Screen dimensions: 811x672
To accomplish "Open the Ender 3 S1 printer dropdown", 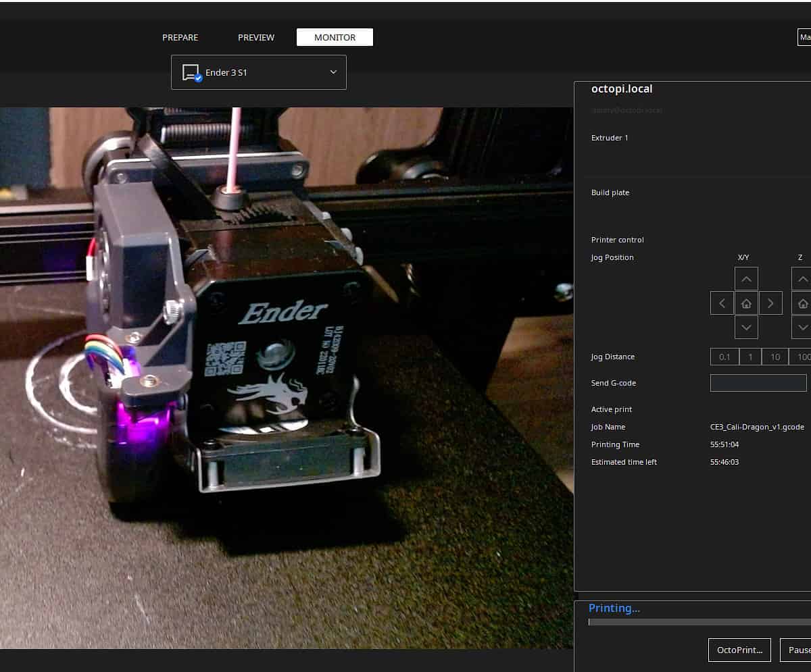I will [x=259, y=72].
